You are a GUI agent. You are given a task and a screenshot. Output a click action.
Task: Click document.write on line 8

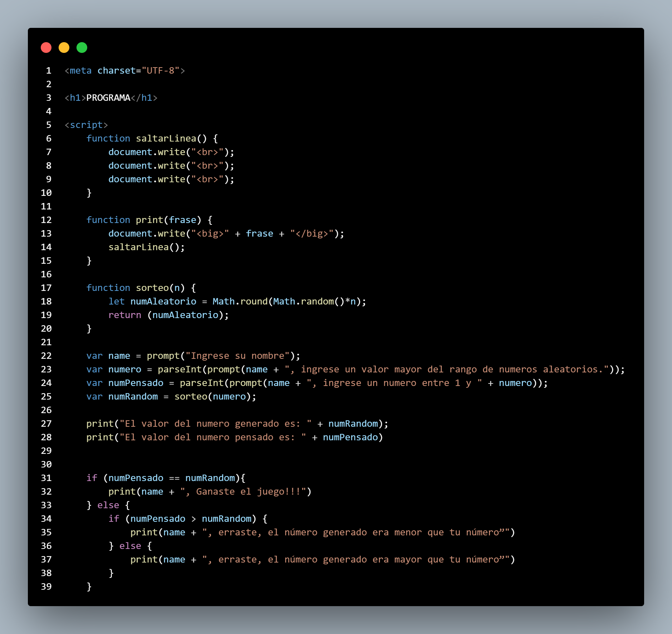(147, 166)
